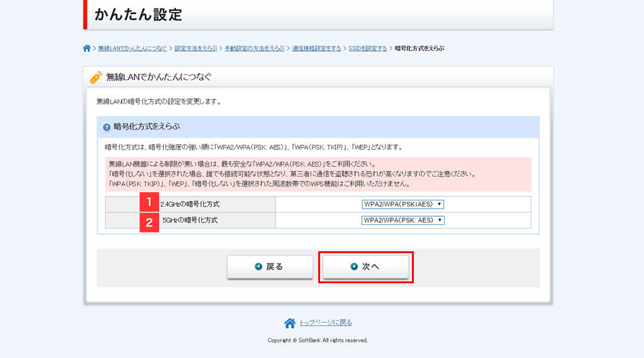Open the 2.4GHz encryption method dropdown
This screenshot has width=644, height=358.
pos(403,204)
